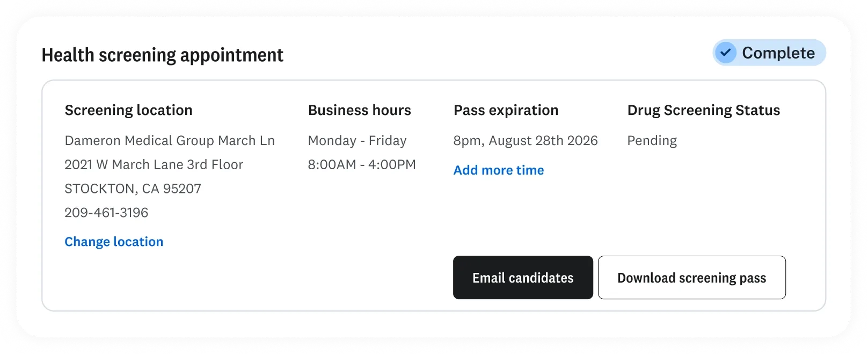Viewport: 868px width, 354px height.
Task: Click the Business hours column header
Action: tap(359, 110)
